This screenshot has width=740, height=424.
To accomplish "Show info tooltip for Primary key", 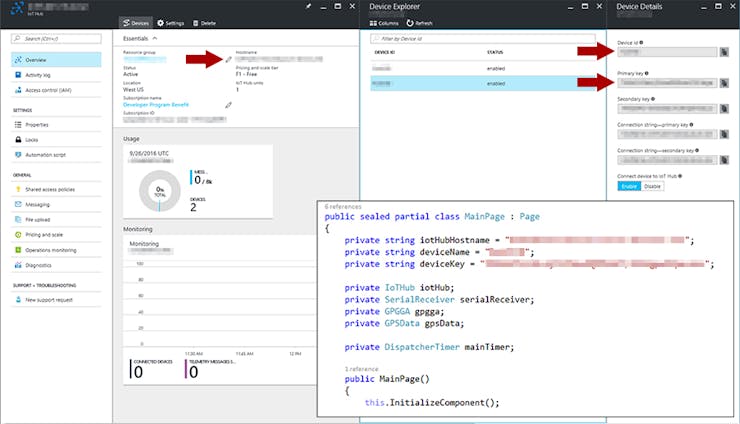I will [x=647, y=73].
